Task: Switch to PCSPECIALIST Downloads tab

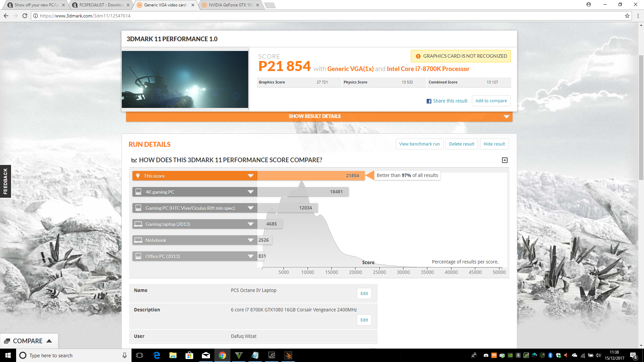Action: pyautogui.click(x=101, y=5)
